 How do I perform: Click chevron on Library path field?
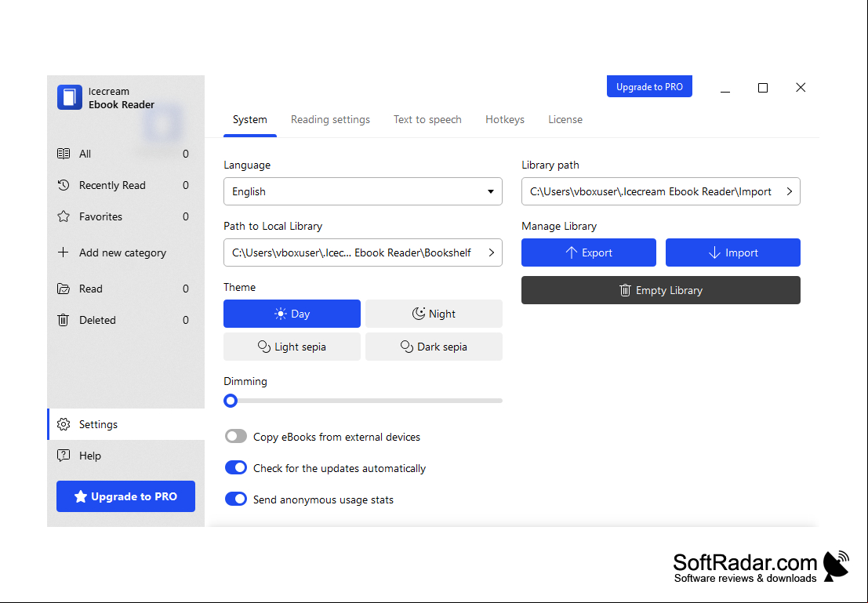click(790, 191)
